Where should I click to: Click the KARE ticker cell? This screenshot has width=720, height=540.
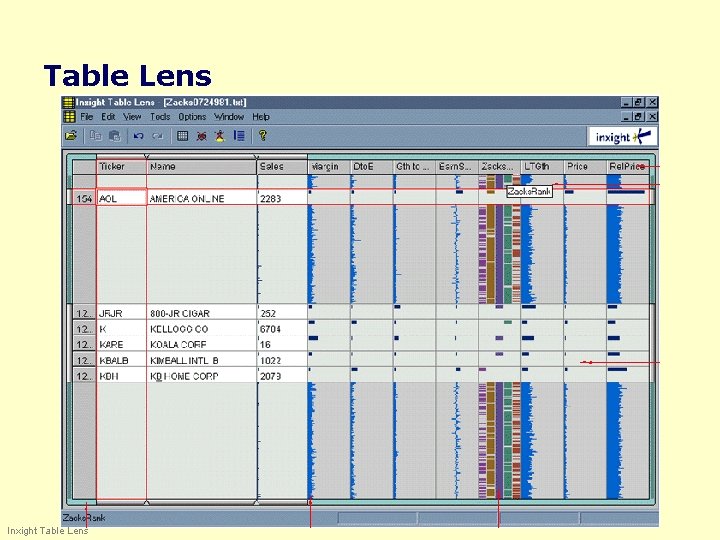coord(122,345)
